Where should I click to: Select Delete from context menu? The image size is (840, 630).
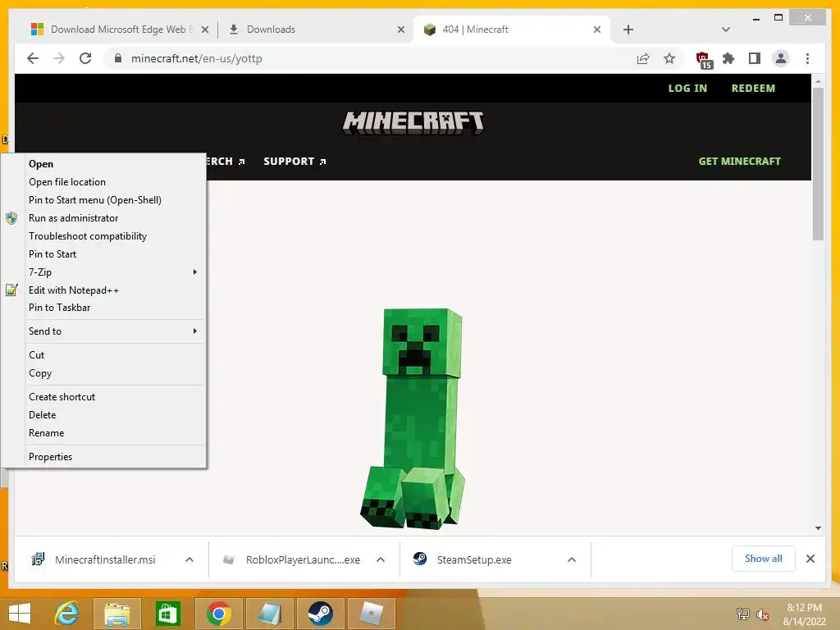(115, 414)
